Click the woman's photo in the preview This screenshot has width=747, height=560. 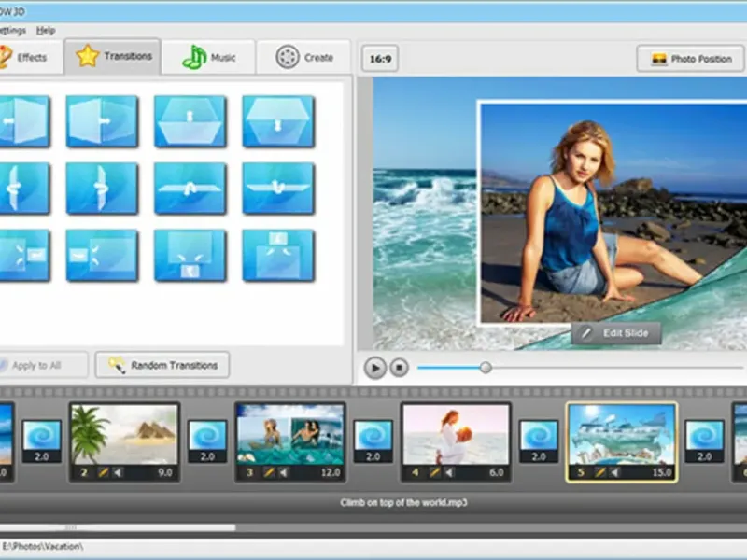[613, 214]
